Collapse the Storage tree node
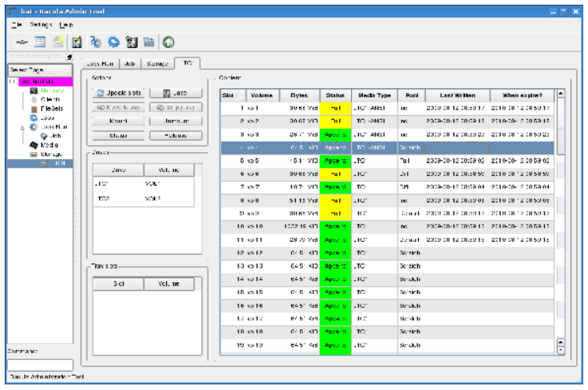 coord(24,154)
